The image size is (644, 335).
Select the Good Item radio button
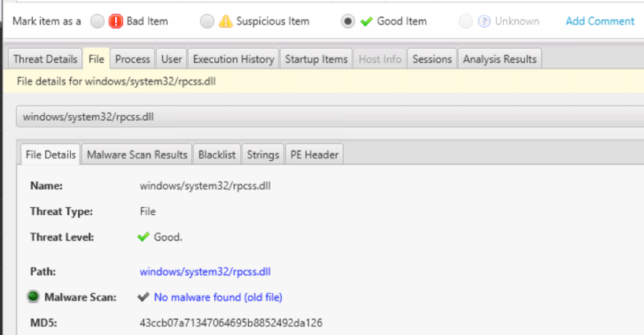(348, 22)
